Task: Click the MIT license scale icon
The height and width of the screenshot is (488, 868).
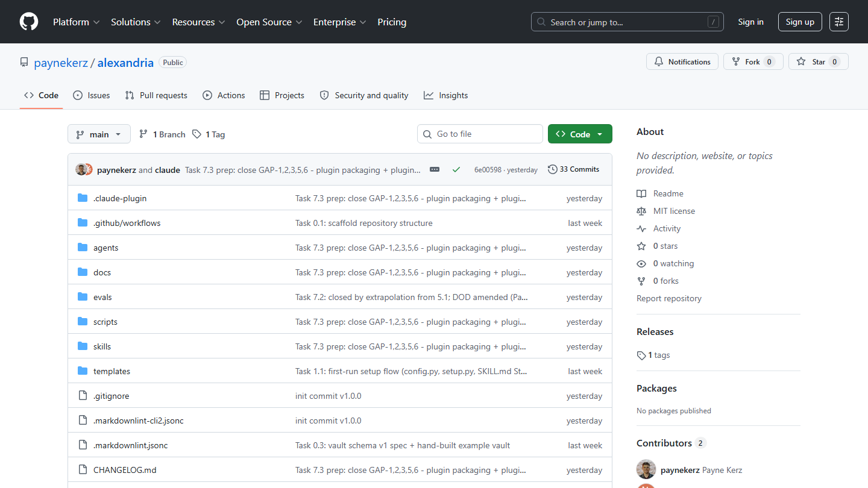Action: 641,211
